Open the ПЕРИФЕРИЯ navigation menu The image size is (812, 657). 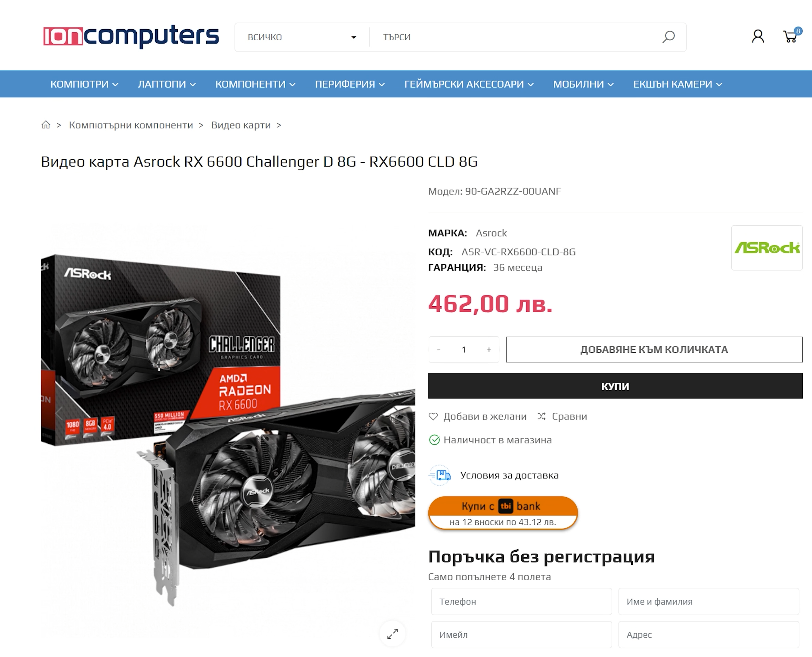tap(350, 84)
